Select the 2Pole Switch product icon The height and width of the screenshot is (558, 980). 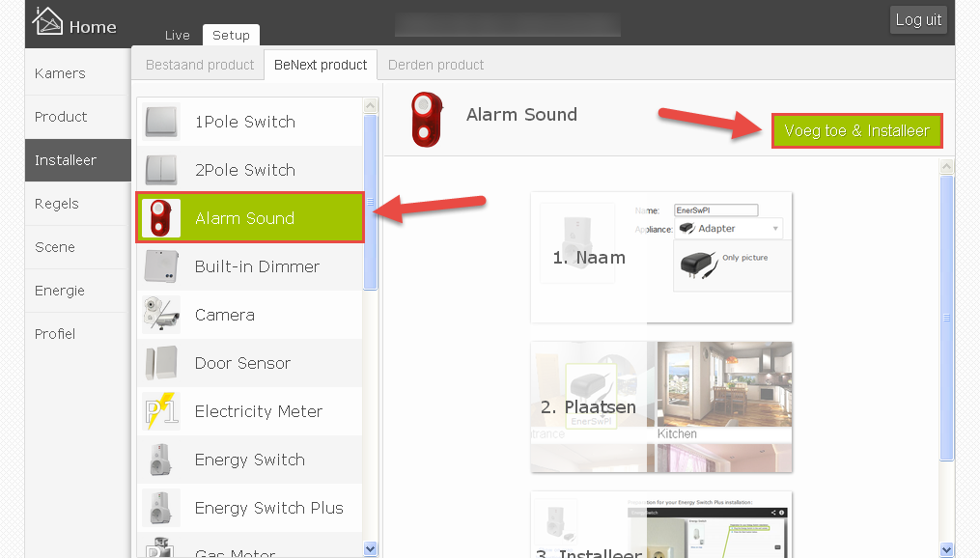coord(161,170)
